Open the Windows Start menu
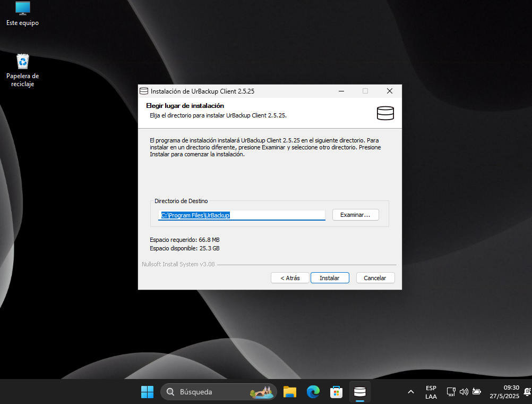Screen dimensions: 532x404 147,392
